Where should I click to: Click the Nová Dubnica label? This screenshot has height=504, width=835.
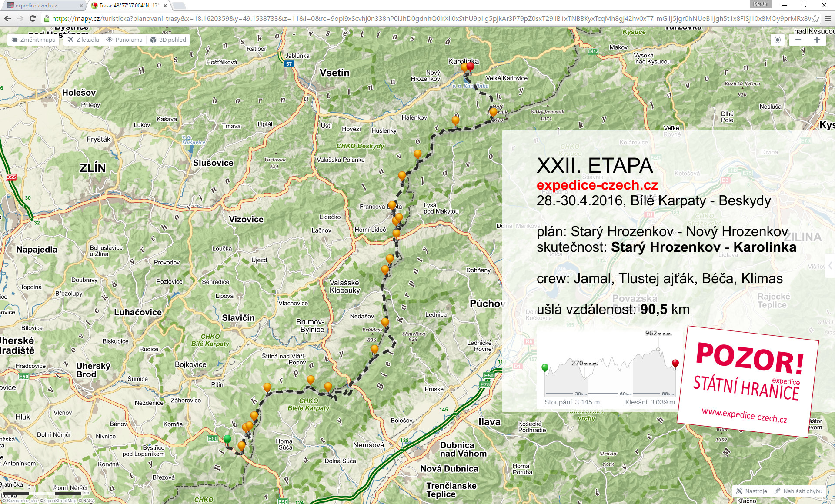click(449, 469)
